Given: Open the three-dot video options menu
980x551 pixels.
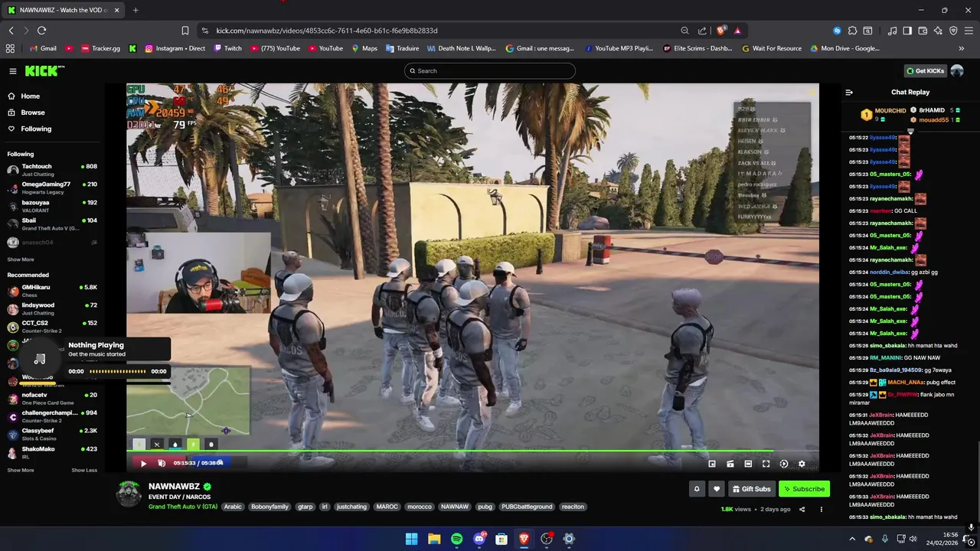Looking at the screenshot, I should (821, 509).
